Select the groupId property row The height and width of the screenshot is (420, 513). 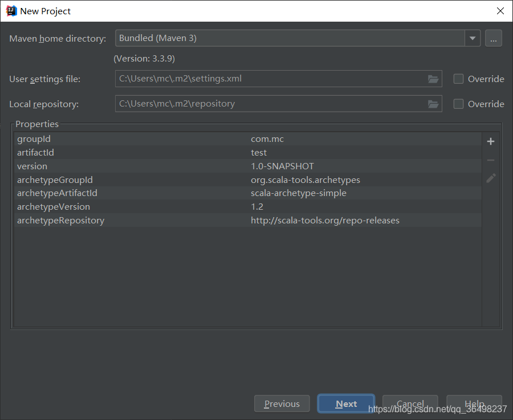point(248,138)
